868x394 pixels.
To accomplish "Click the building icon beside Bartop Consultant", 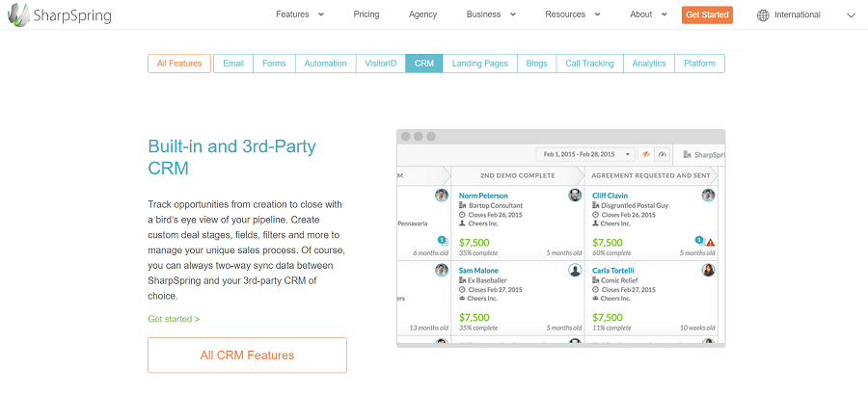I will [x=462, y=205].
